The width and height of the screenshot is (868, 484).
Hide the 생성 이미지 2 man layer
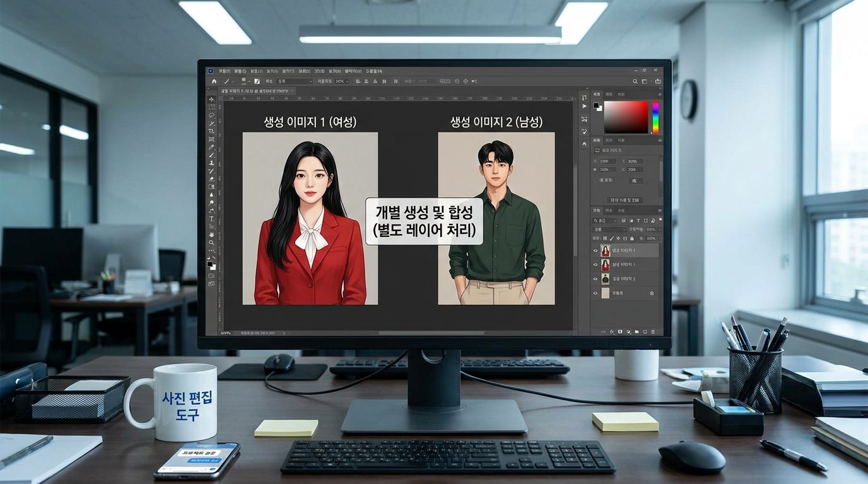tap(595, 279)
